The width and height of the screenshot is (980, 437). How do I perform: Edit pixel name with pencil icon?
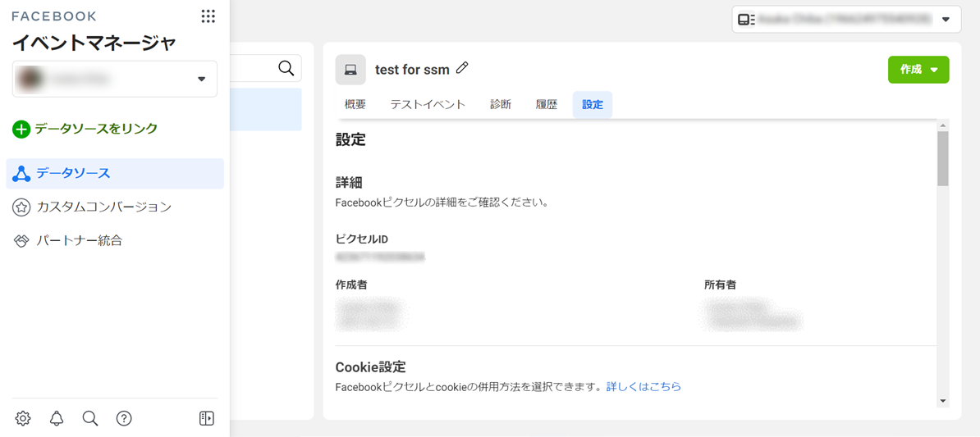[462, 68]
